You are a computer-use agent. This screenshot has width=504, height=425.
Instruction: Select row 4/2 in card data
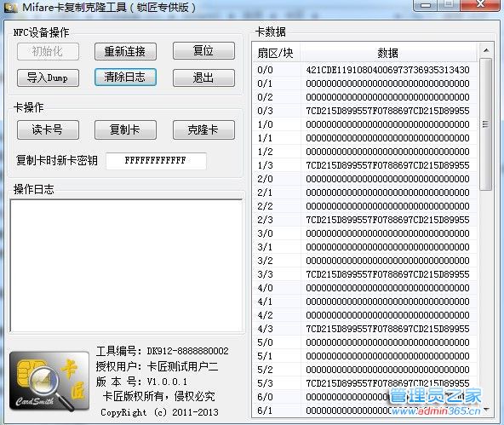click(364, 315)
